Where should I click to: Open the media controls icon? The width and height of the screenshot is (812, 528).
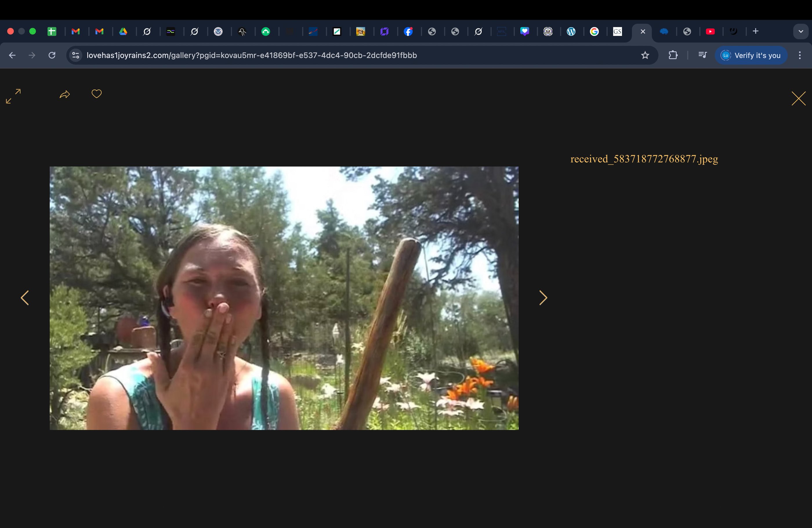click(702, 55)
